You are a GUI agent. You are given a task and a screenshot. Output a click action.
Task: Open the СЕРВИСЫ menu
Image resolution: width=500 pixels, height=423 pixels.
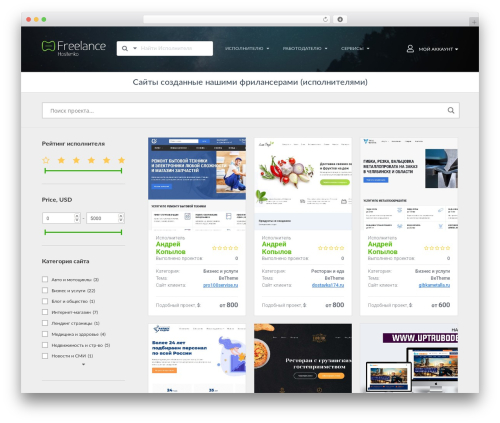[355, 49]
